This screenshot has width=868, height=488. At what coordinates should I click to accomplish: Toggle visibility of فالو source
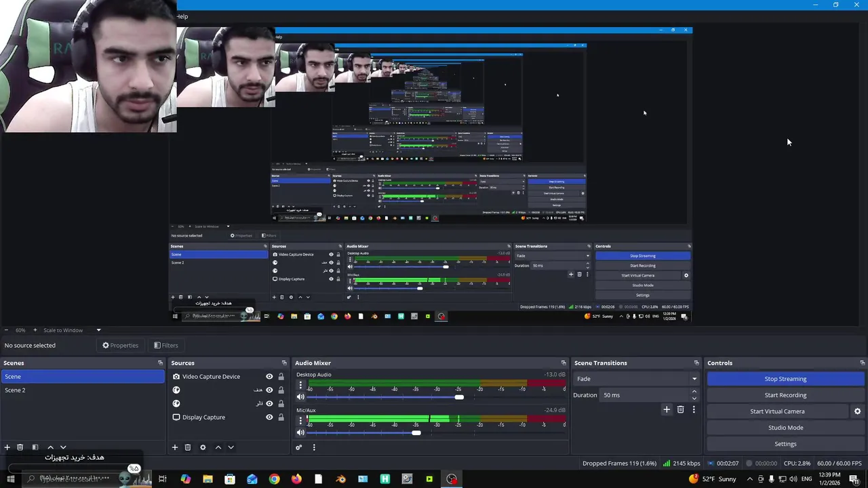[269, 404]
